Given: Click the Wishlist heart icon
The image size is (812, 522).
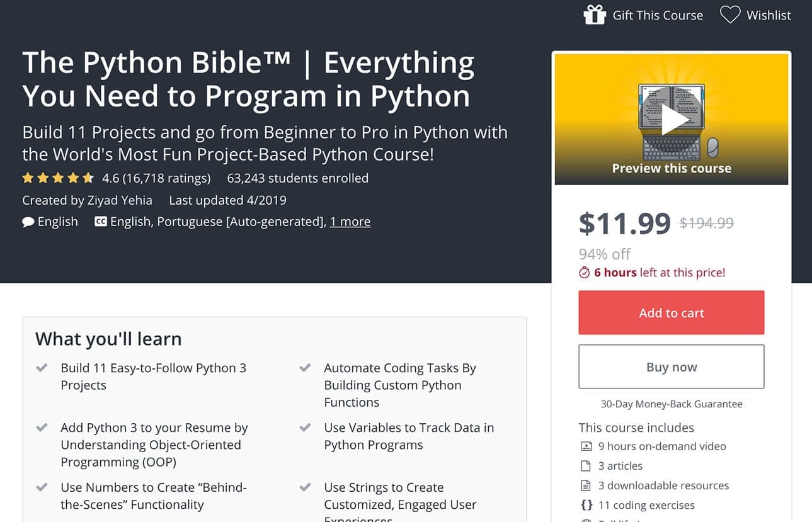Looking at the screenshot, I should pyautogui.click(x=730, y=14).
